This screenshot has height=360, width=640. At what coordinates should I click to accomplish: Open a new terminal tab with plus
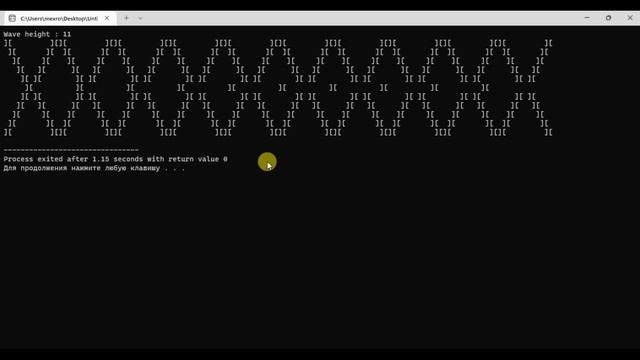click(x=126, y=18)
